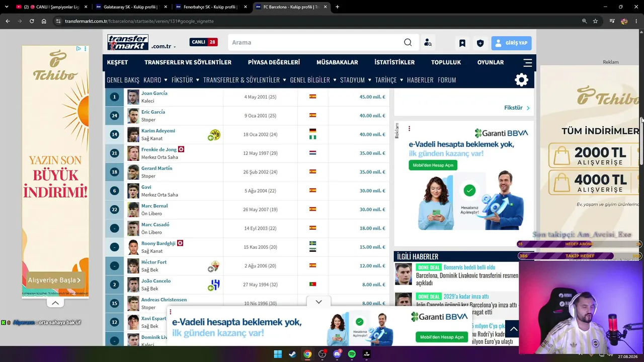Open the KEŞFET main menu
The image size is (644, 362).
[117, 62]
